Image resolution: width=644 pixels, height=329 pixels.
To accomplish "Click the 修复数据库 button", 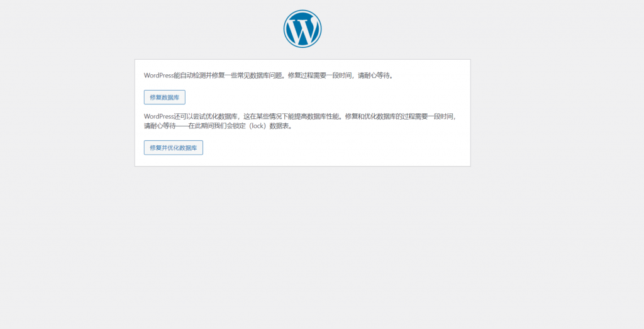I will point(164,98).
